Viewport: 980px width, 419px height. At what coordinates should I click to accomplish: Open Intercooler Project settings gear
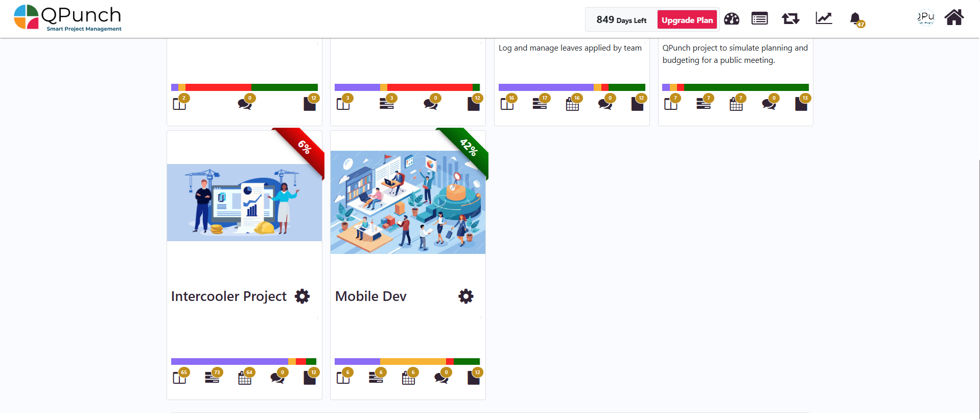pos(302,296)
